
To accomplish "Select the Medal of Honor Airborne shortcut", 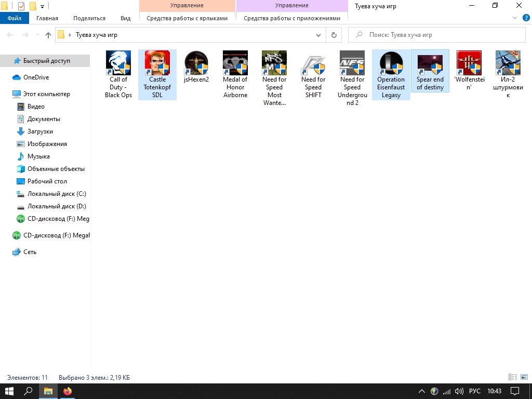I will (x=235, y=75).
